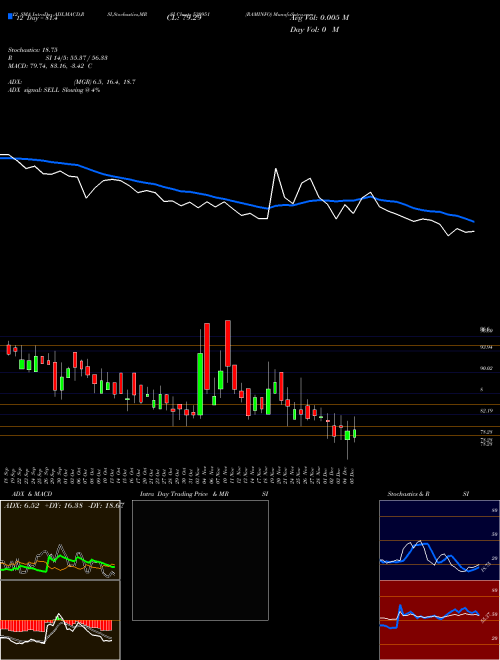Click the 90.02 price axis label
Image resolution: width=500 pixels, height=660 pixels.
(487, 368)
